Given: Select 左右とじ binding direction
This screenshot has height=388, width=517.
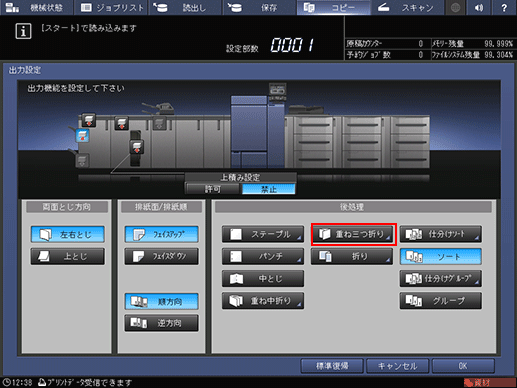Looking at the screenshot, I should click(68, 234).
